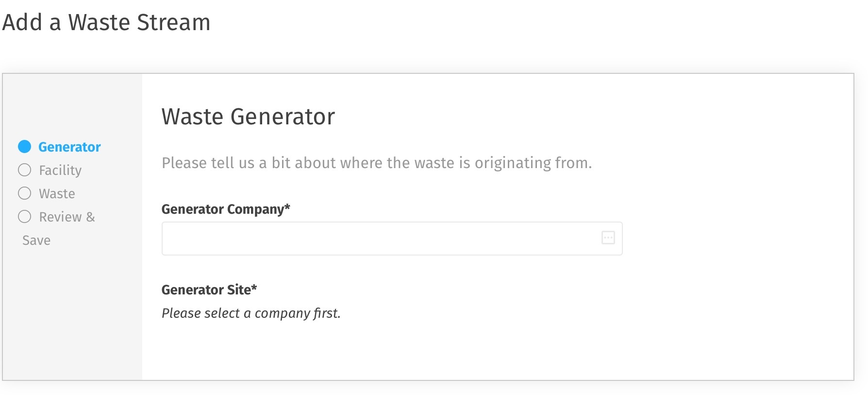The image size is (868, 411).
Task: Click the waste origin description sentence
Action: (377, 163)
